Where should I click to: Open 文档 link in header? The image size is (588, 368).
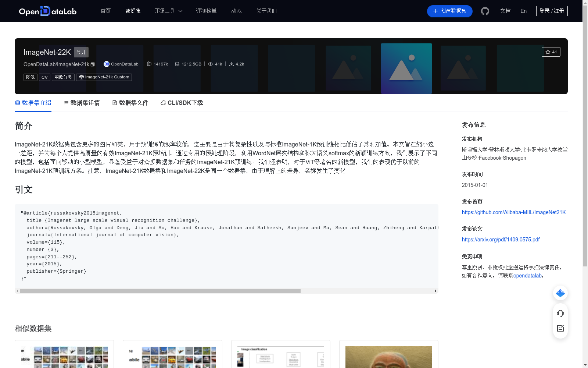tap(505, 11)
